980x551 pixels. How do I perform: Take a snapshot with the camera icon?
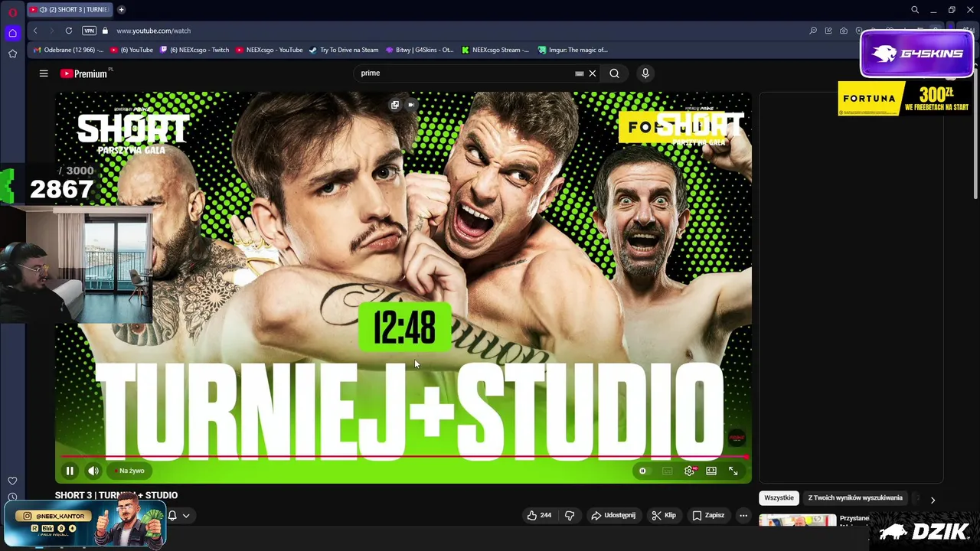(x=844, y=31)
